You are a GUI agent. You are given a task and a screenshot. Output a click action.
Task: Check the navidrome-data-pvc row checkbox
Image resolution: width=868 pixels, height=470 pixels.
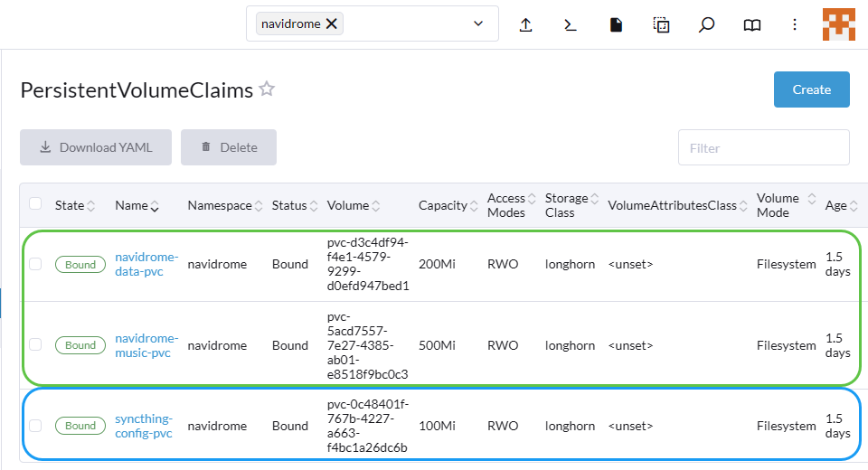click(x=35, y=264)
